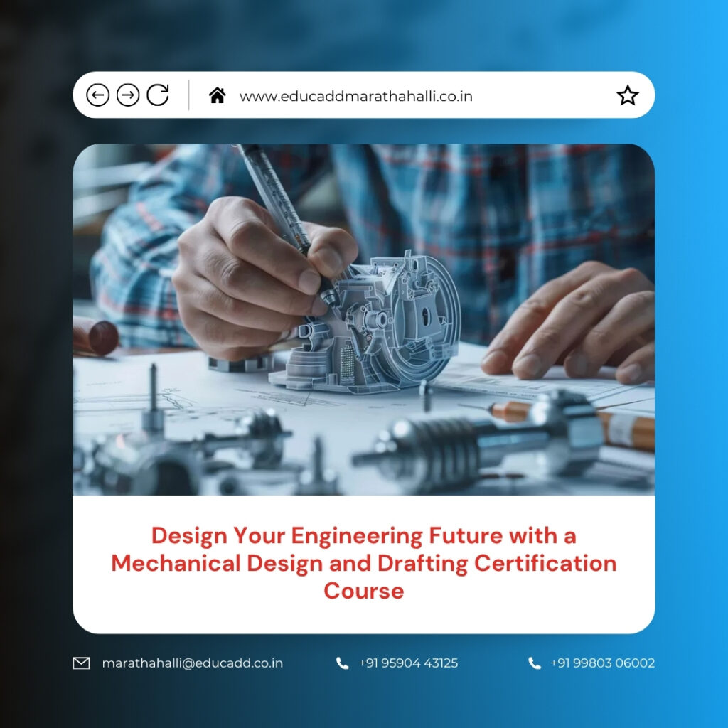Click the marathahalli@educadd.co.in email address
The width and height of the screenshot is (728, 728).
click(x=192, y=663)
